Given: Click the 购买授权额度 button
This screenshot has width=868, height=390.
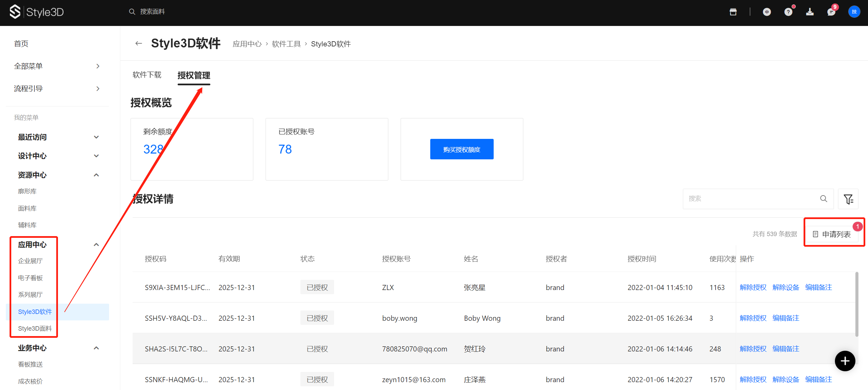Looking at the screenshot, I should point(462,149).
